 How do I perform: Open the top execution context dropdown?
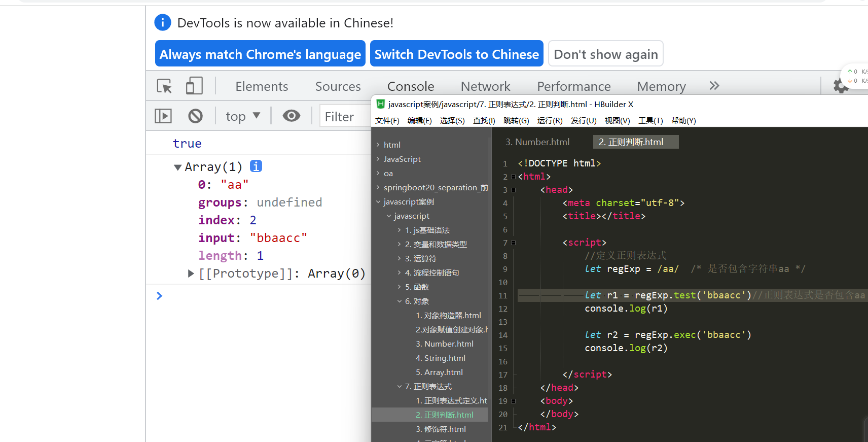click(x=243, y=116)
